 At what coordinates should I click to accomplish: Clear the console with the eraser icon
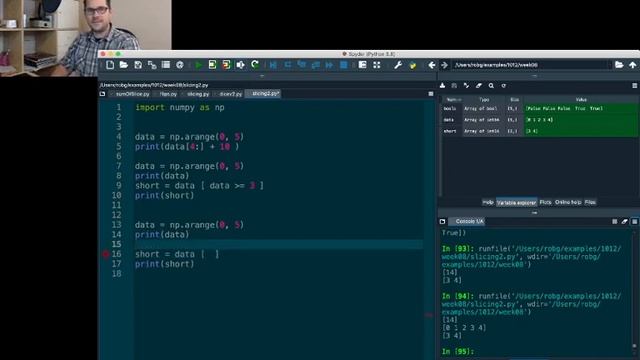pyautogui.click(x=624, y=221)
